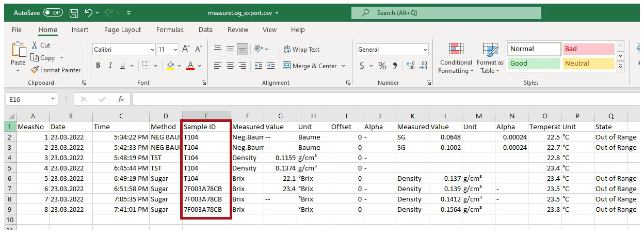Select cell containing 7F003A78CB in row 7
The height and width of the screenshot is (234, 644).
[x=206, y=189]
